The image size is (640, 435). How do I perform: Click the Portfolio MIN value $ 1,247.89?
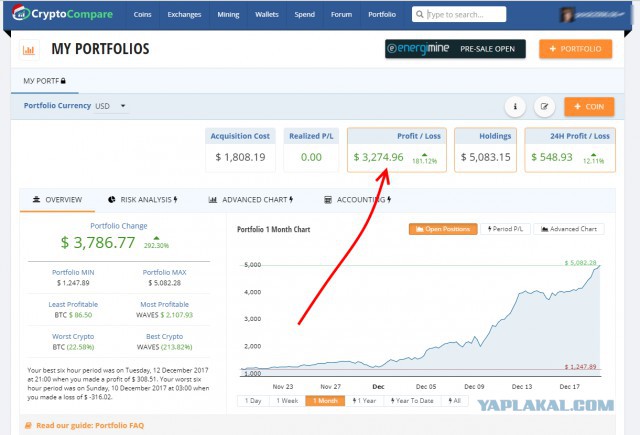[73, 283]
